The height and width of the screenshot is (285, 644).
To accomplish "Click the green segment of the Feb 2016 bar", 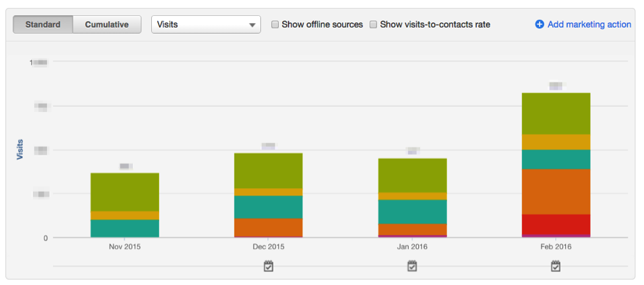I will (555, 113).
